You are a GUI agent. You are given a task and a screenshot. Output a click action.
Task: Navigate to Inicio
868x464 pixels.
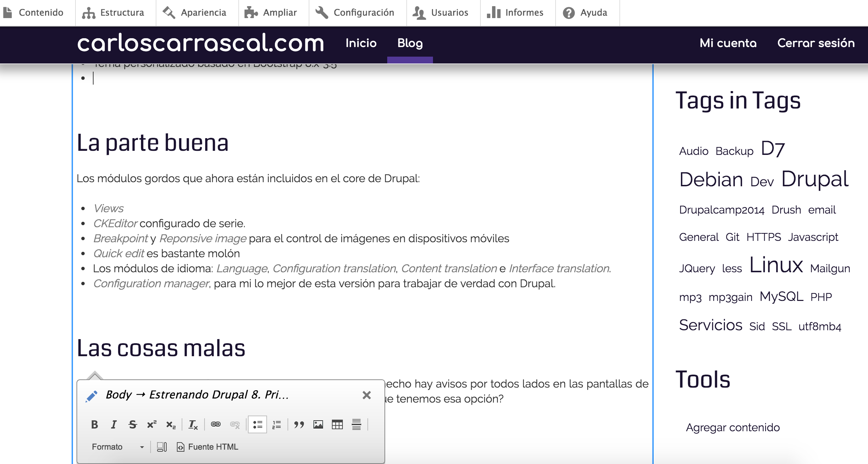361,43
